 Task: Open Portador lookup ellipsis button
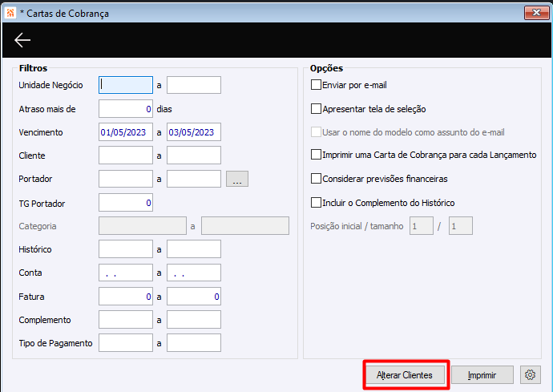[x=237, y=179]
